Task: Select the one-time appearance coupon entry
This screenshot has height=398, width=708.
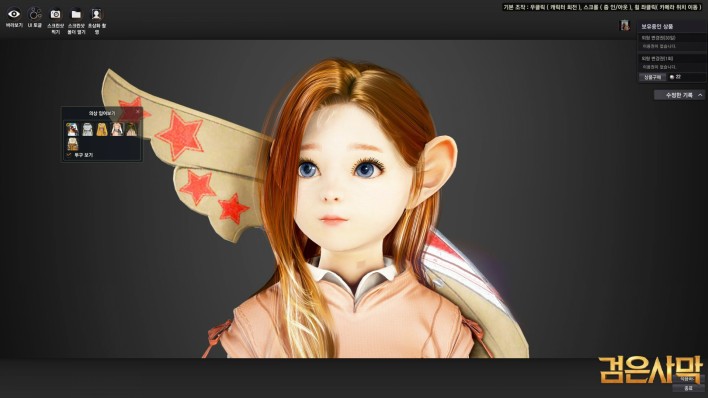Action: (671, 62)
